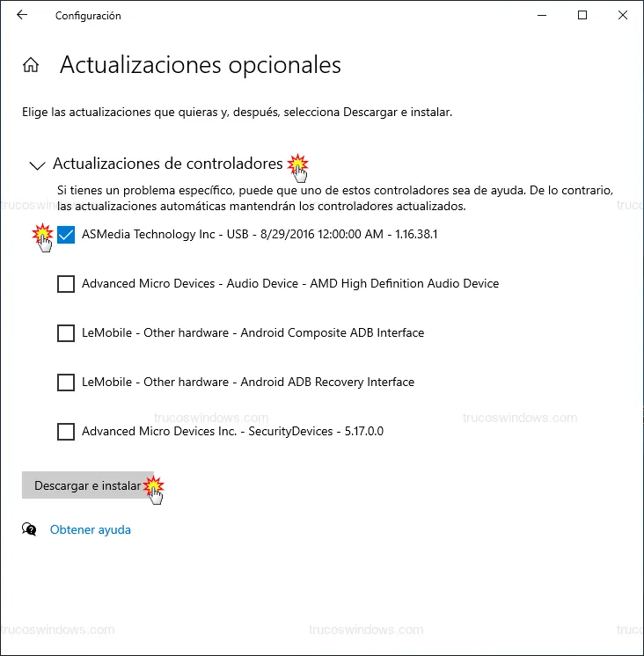Uncheck the ASMedia Technology USB checkbox
Image resolution: width=644 pixels, height=656 pixels.
tap(66, 235)
